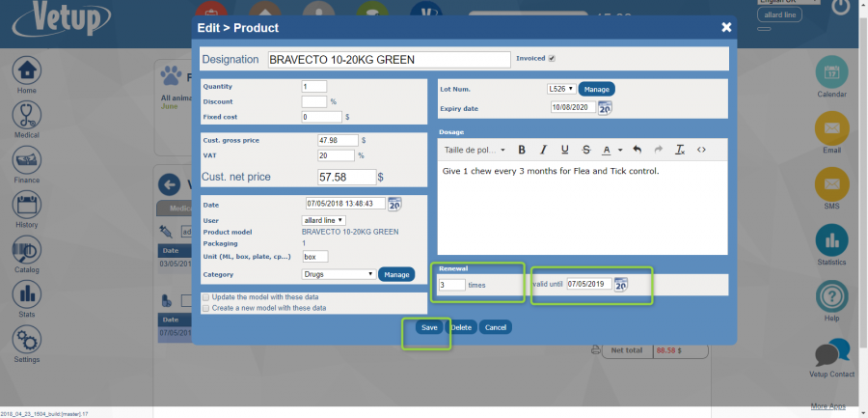Open the Category Drugs dropdown
The width and height of the screenshot is (868, 418).
339,274
